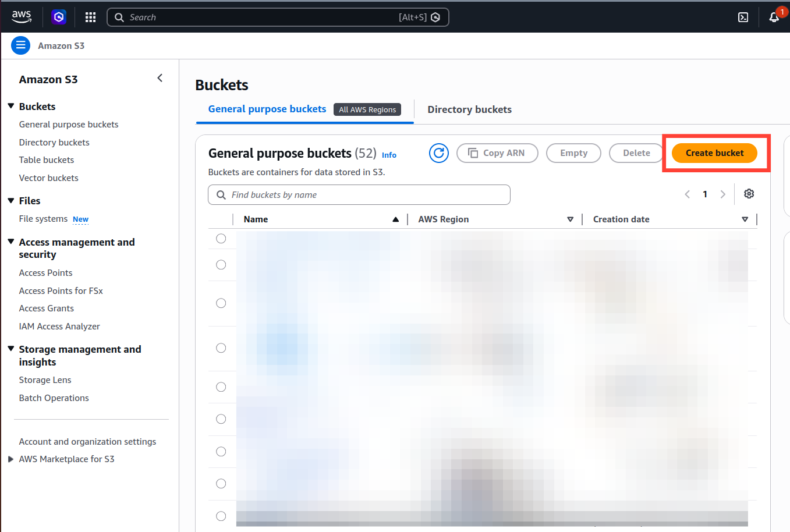
Task: Click the Info link beside the bucket count
Action: pyautogui.click(x=389, y=155)
